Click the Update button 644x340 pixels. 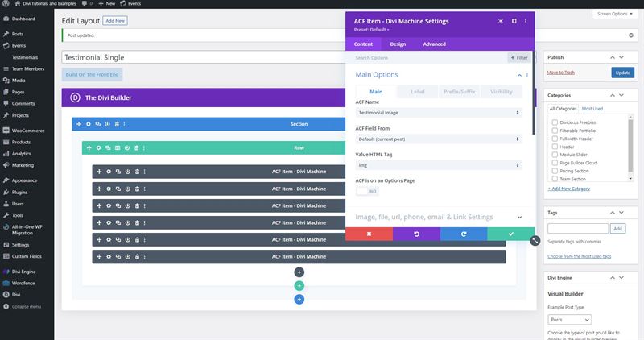622,73
